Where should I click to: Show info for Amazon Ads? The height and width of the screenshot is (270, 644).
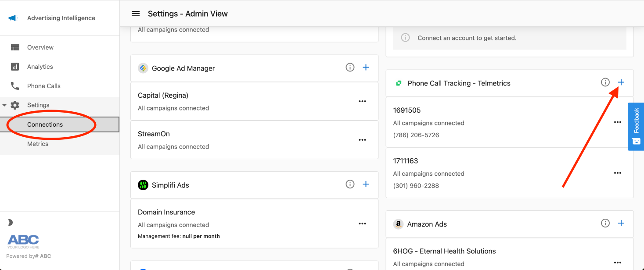click(x=605, y=223)
